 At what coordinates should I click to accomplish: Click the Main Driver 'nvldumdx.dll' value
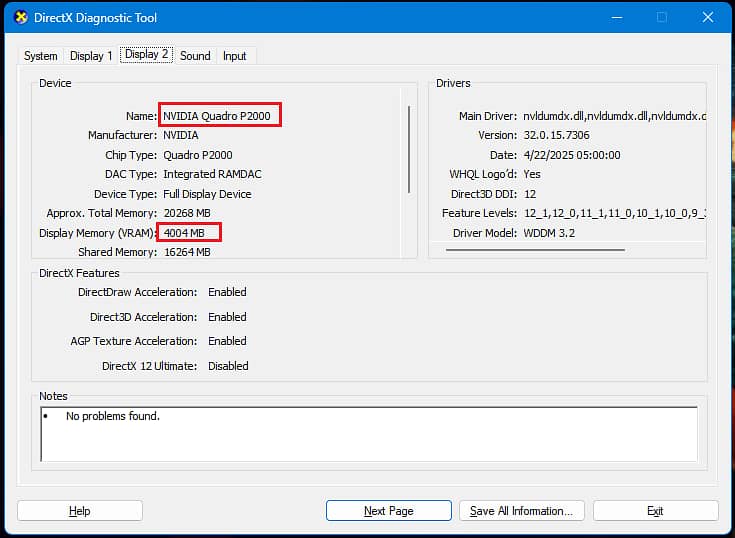(615, 116)
